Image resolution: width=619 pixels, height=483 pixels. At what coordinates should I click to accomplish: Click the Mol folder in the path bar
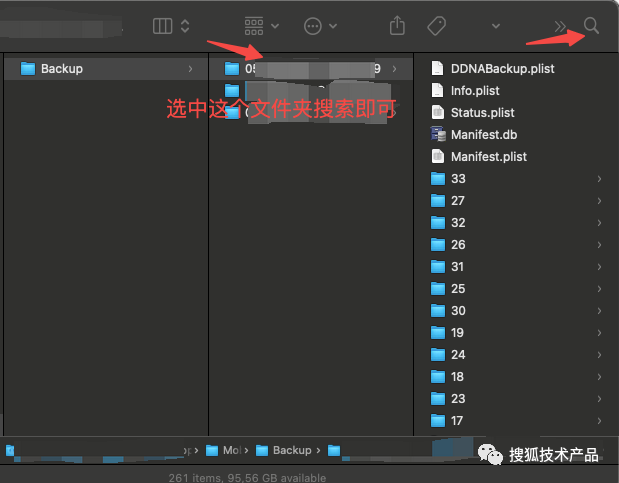[x=224, y=450]
